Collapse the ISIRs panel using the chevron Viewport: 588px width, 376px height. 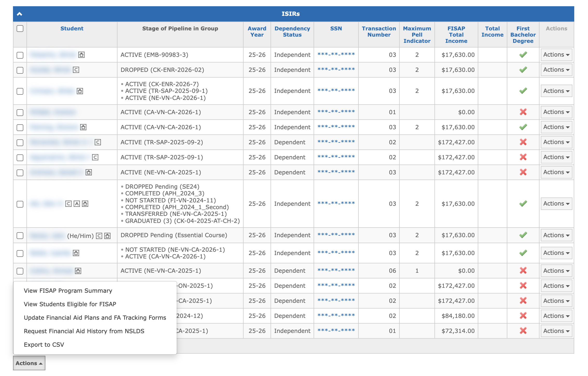click(19, 14)
